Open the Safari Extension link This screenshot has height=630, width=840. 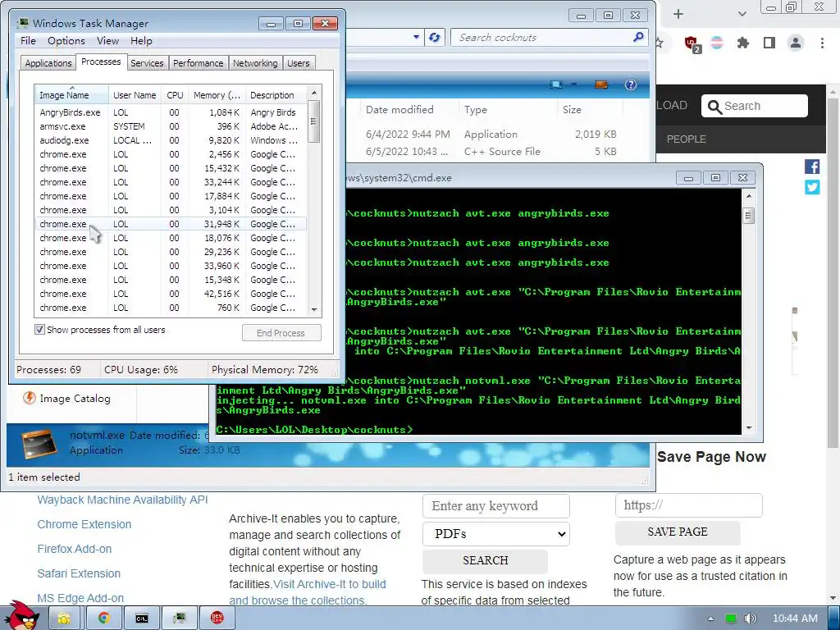click(x=79, y=573)
